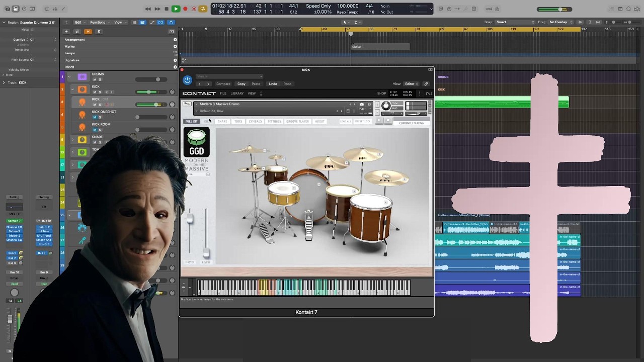Image resolution: width=644 pixels, height=362 pixels.
Task: Fast forward using the transport Forward button
Action: (x=157, y=9)
